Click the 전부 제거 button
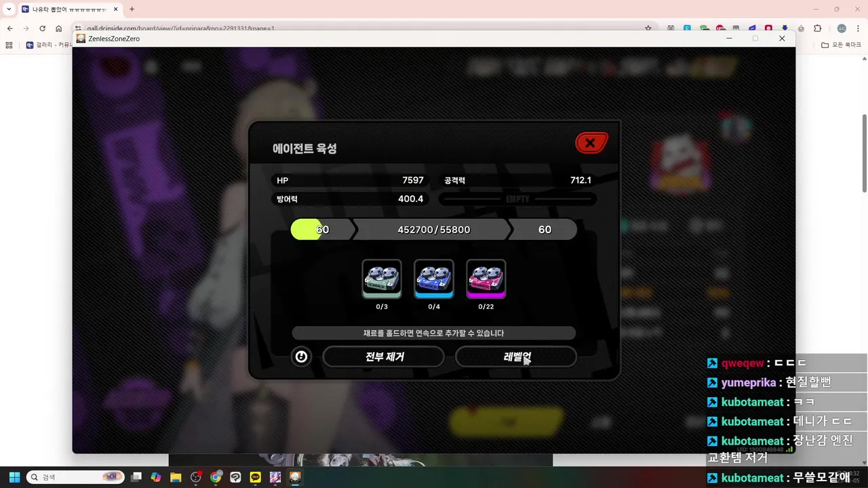Screen dimensions: 868x488 pos(384,357)
